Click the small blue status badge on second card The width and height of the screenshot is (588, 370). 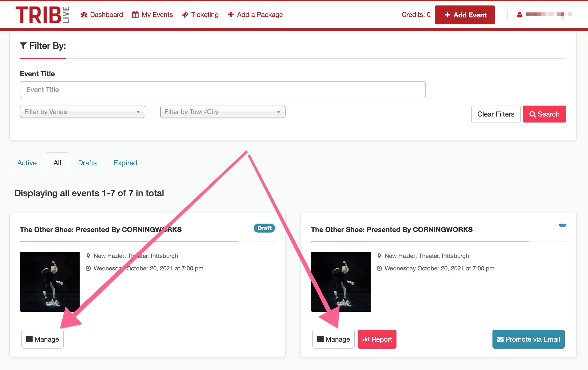562,225
